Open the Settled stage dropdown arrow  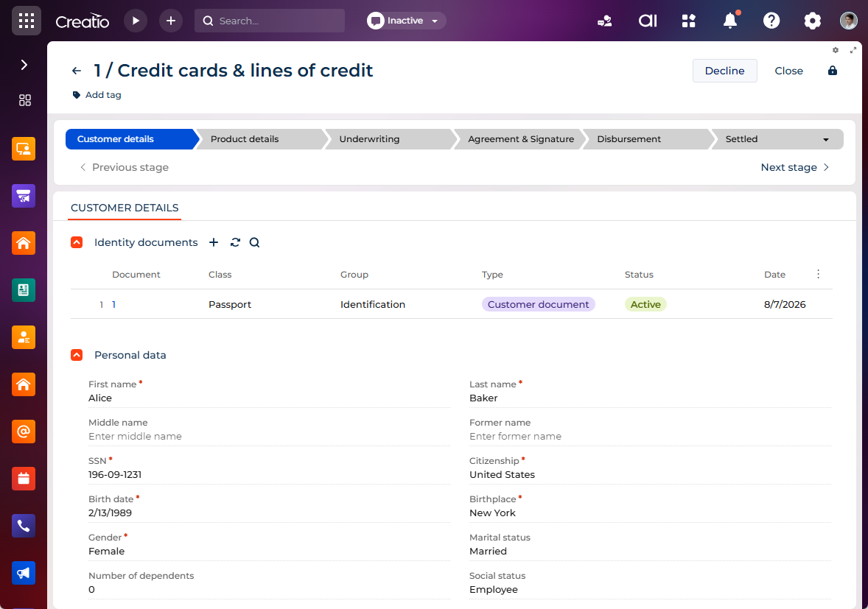[826, 139]
